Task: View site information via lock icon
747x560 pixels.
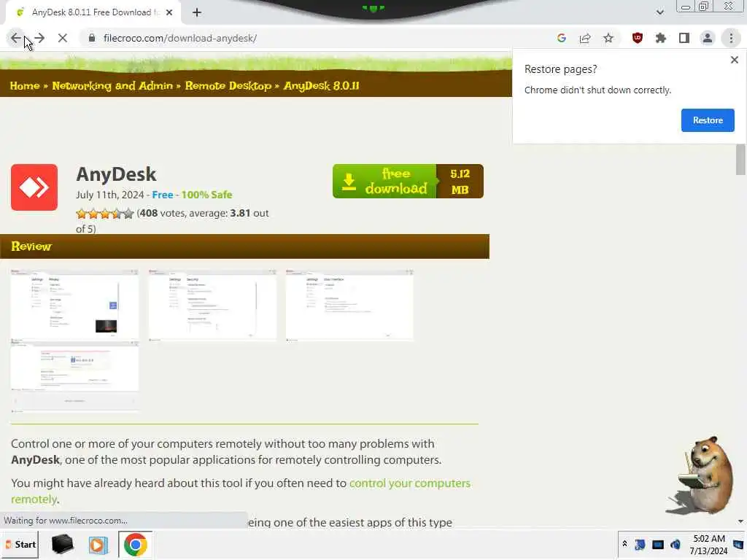Action: click(x=92, y=38)
